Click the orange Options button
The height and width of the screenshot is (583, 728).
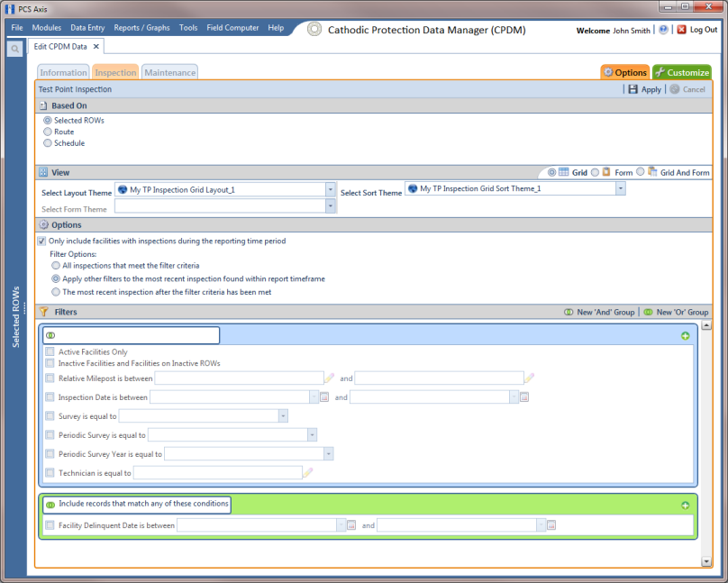pos(625,72)
